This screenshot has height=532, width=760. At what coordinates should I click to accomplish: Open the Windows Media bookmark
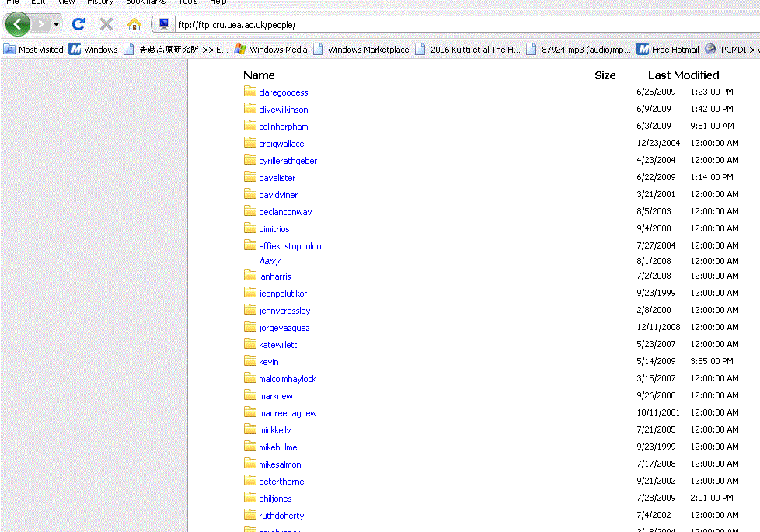click(x=270, y=50)
